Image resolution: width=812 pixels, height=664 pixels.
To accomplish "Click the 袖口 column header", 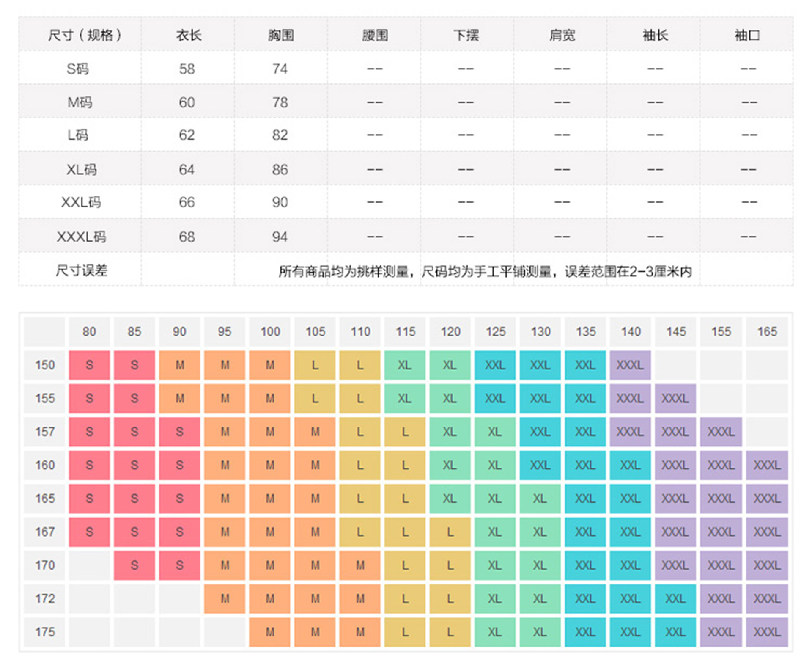I will [x=746, y=35].
